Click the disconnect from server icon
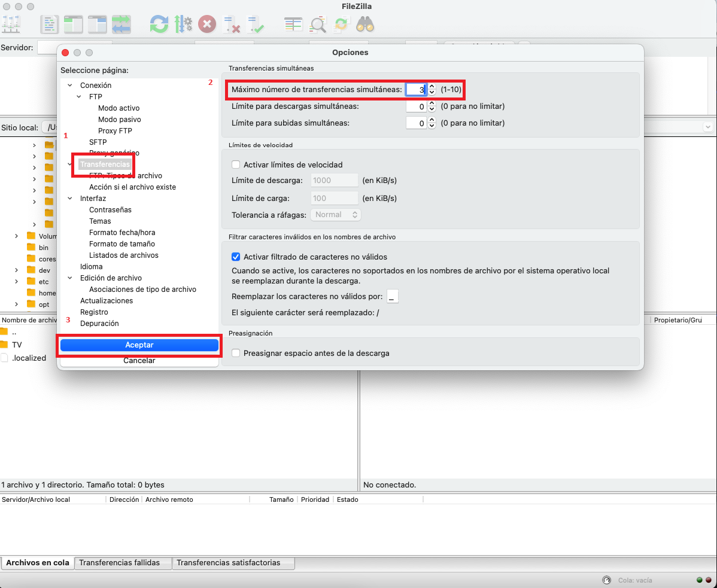717x588 pixels. [231, 24]
